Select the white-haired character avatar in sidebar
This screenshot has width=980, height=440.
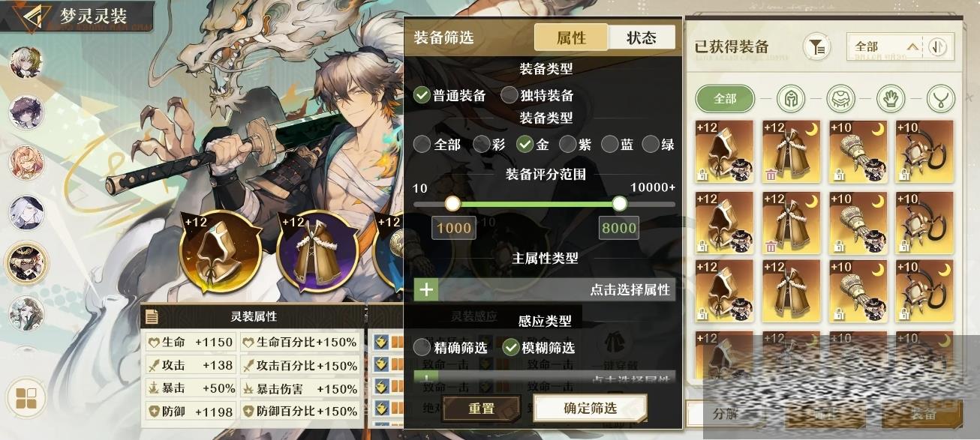(x=26, y=214)
